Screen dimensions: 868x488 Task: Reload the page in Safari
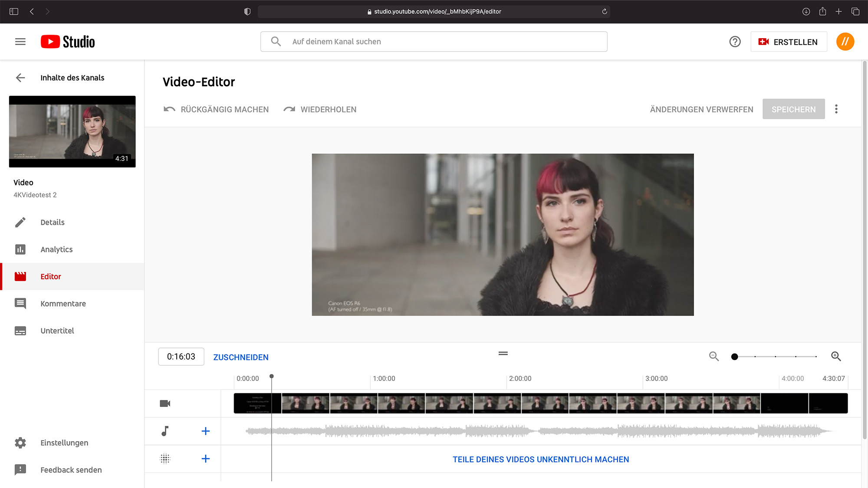(x=604, y=12)
